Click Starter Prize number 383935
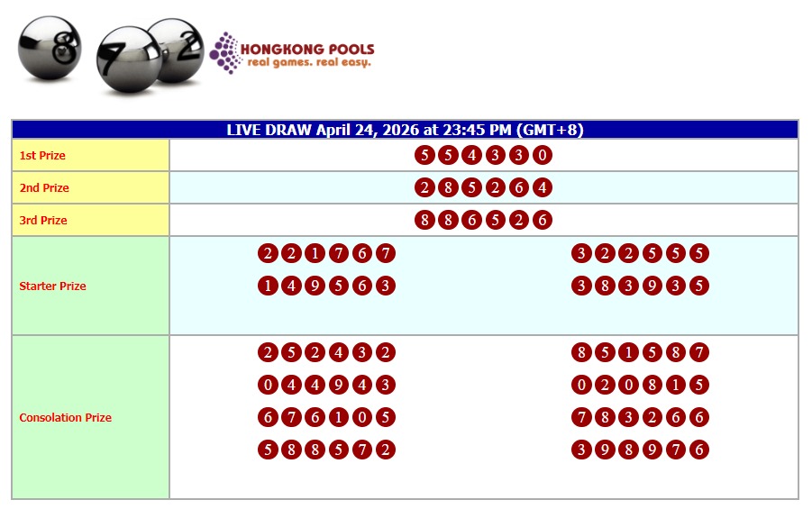Viewport: 812px width, 509px height. click(640, 286)
